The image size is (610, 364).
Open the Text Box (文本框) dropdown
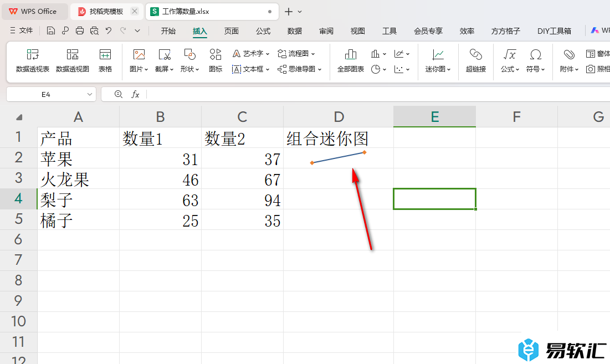(x=251, y=69)
